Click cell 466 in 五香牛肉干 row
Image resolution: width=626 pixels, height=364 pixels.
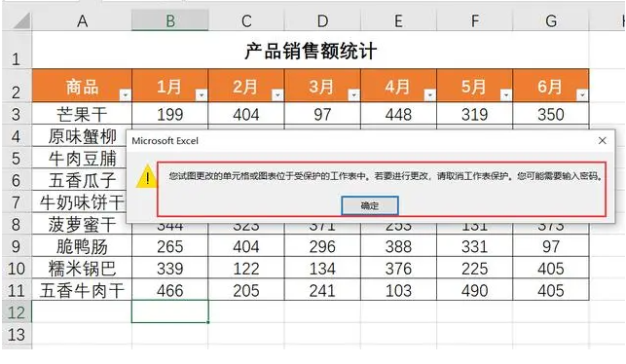(170, 290)
